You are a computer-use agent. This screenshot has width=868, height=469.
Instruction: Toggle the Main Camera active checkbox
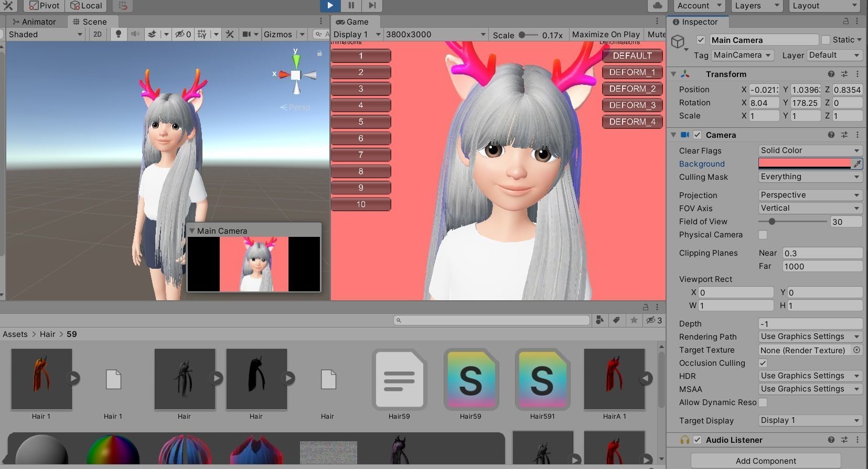click(x=701, y=40)
